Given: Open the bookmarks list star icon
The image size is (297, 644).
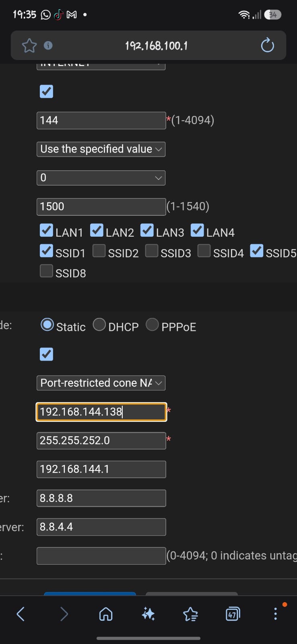Looking at the screenshot, I should (x=190, y=614).
